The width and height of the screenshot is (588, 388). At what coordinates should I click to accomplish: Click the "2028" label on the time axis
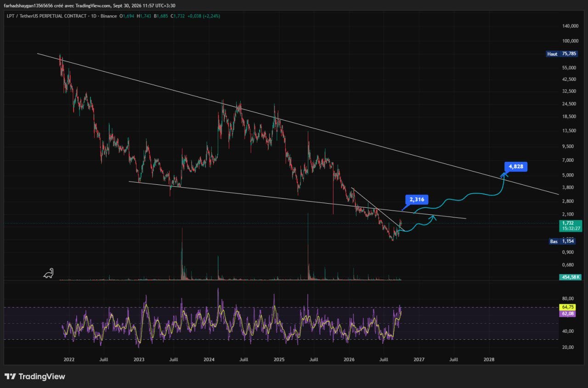(489, 359)
